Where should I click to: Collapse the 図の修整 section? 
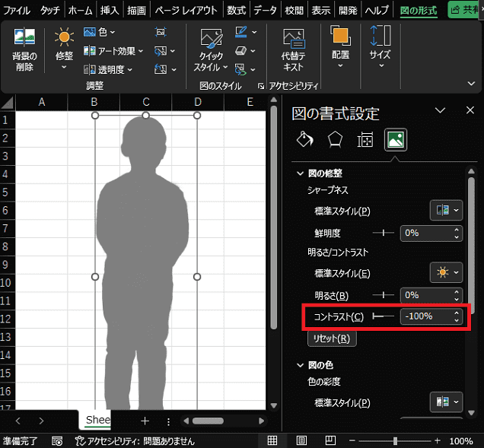301,173
